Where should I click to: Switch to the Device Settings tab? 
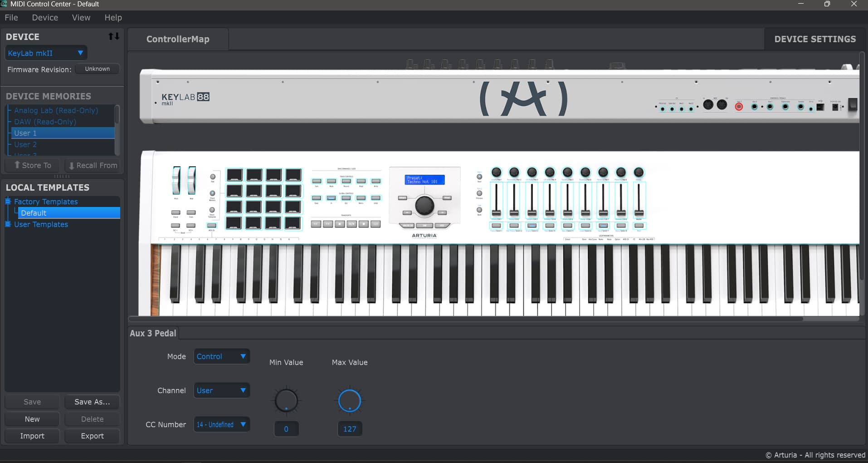(x=814, y=39)
